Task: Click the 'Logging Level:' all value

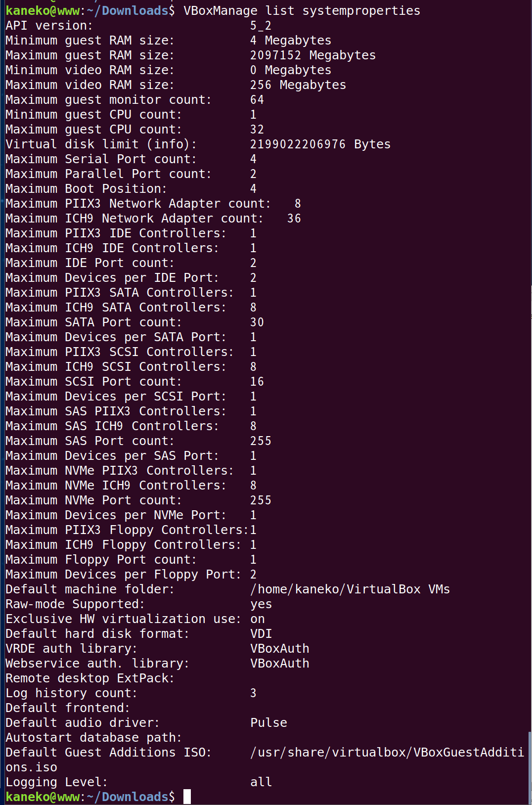Action: pyautogui.click(x=261, y=782)
